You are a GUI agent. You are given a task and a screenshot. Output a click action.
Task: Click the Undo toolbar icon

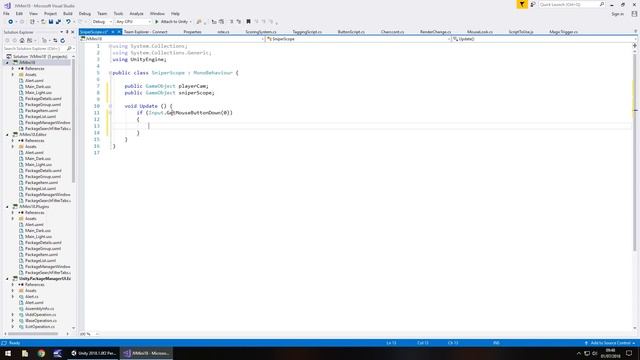pyautogui.click(x=68, y=22)
